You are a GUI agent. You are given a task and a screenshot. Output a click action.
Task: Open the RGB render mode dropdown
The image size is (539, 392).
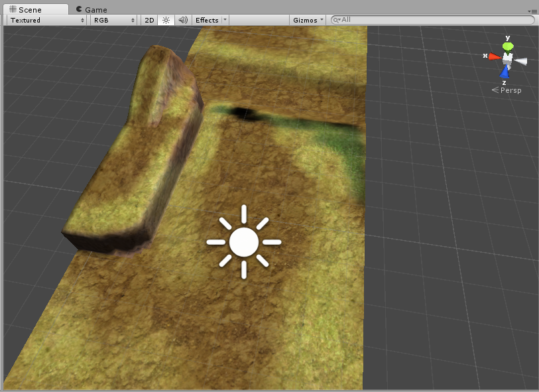point(111,20)
